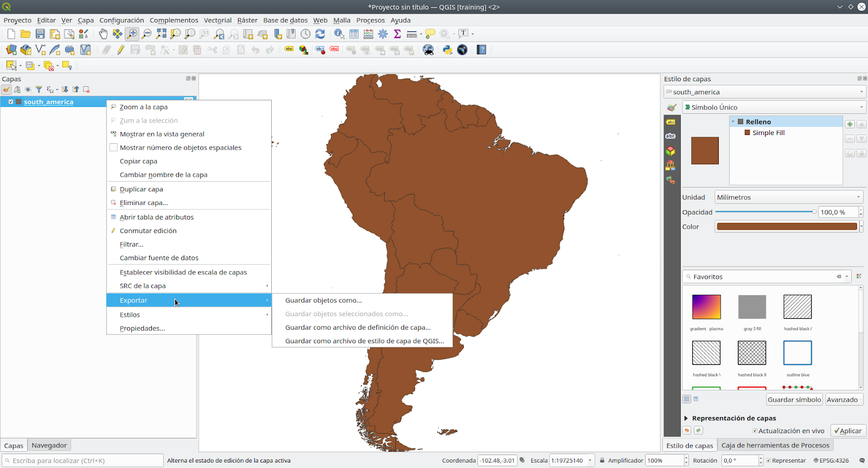The image size is (868, 468).
Task: Refresh the map canvas
Action: (320, 34)
